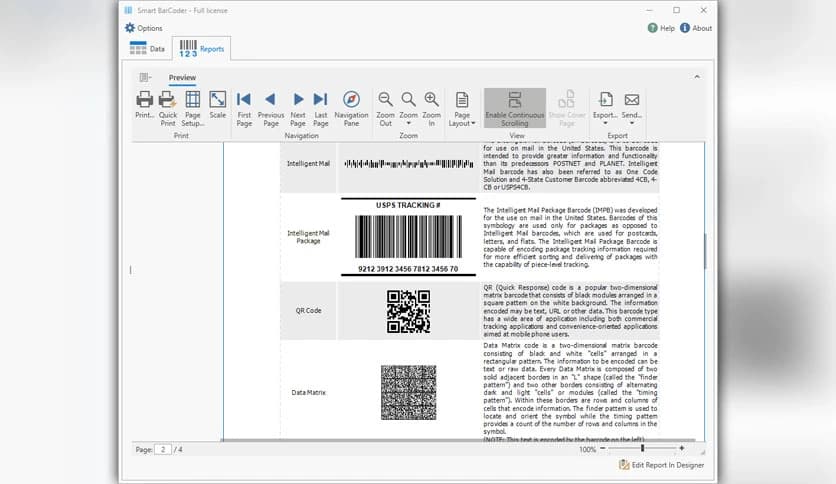
Task: Click the Export document icon
Action: [605, 100]
